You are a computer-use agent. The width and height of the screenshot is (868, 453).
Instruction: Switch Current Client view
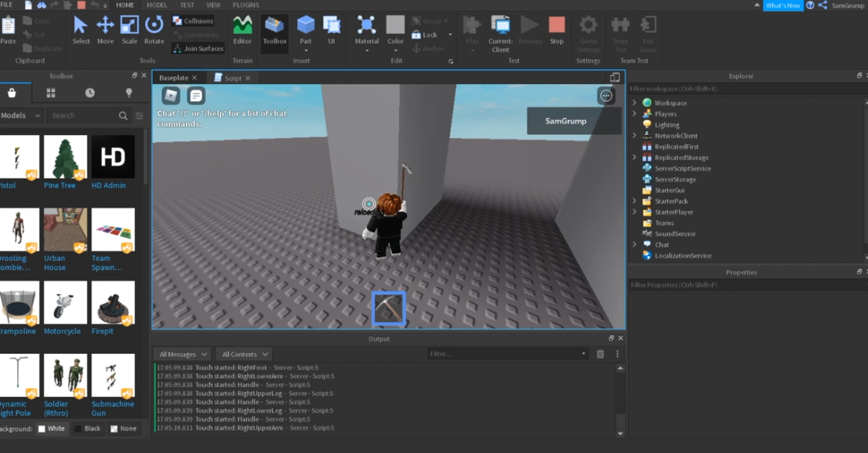pyautogui.click(x=500, y=33)
